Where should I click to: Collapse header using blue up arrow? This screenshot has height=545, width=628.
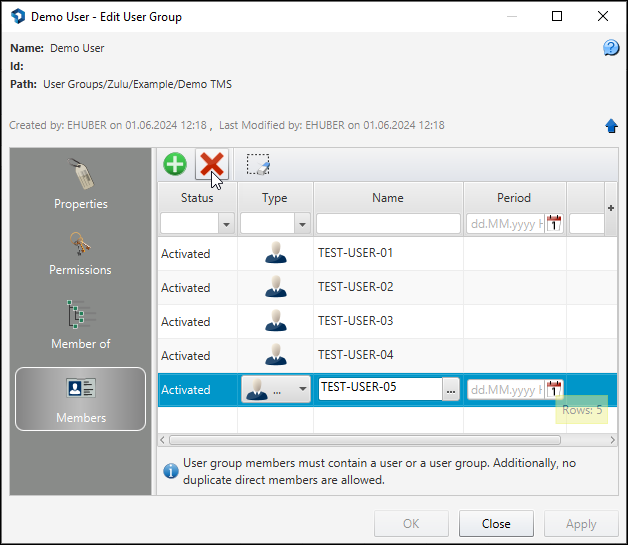click(x=611, y=126)
